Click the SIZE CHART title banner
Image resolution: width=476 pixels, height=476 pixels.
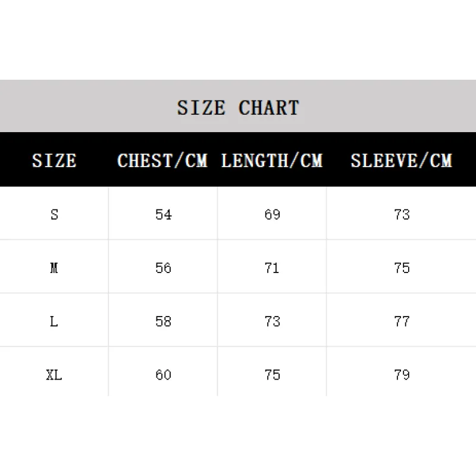coord(238,106)
